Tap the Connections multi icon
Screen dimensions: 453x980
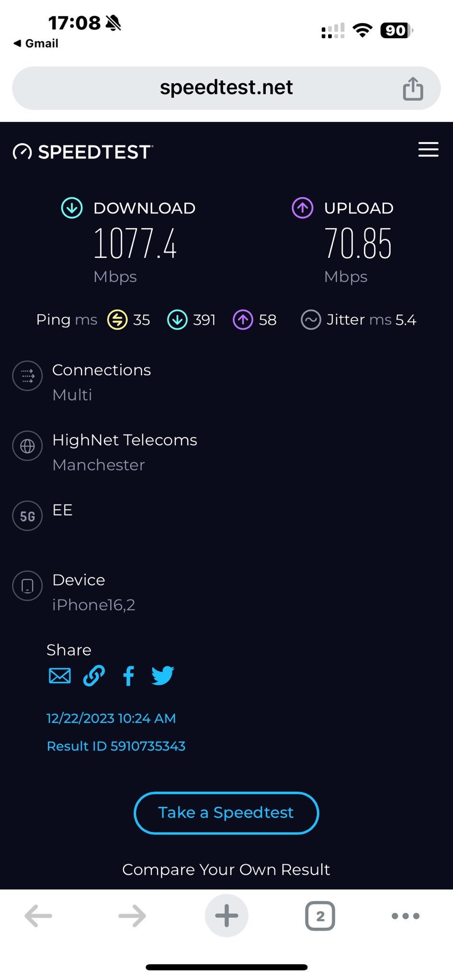pos(27,376)
